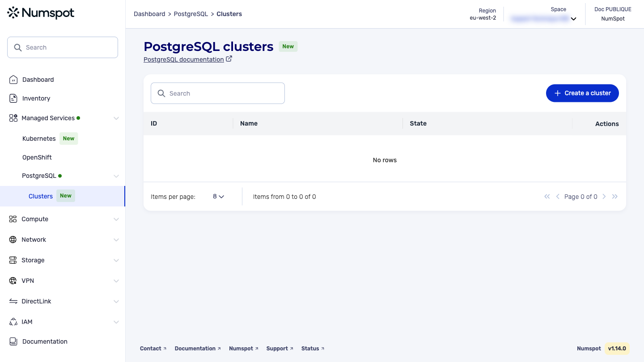This screenshot has height=362, width=644.
Task: Go to first page double-arrow
Action: [x=547, y=197]
